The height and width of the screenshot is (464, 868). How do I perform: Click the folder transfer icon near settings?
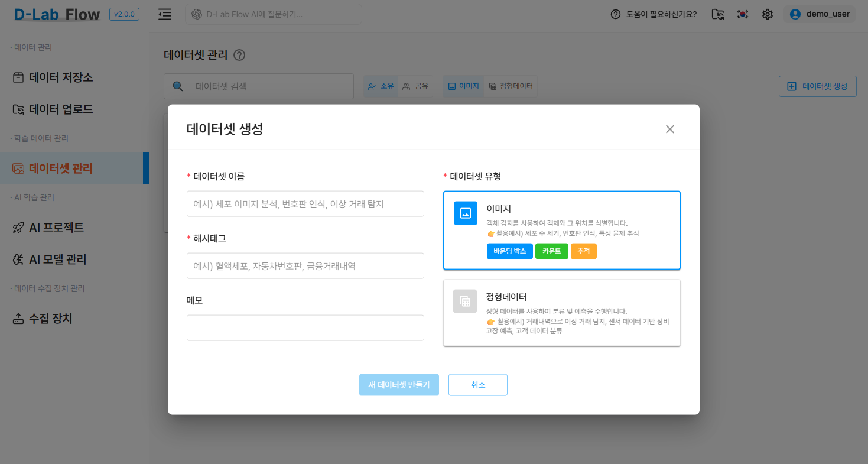pos(717,14)
